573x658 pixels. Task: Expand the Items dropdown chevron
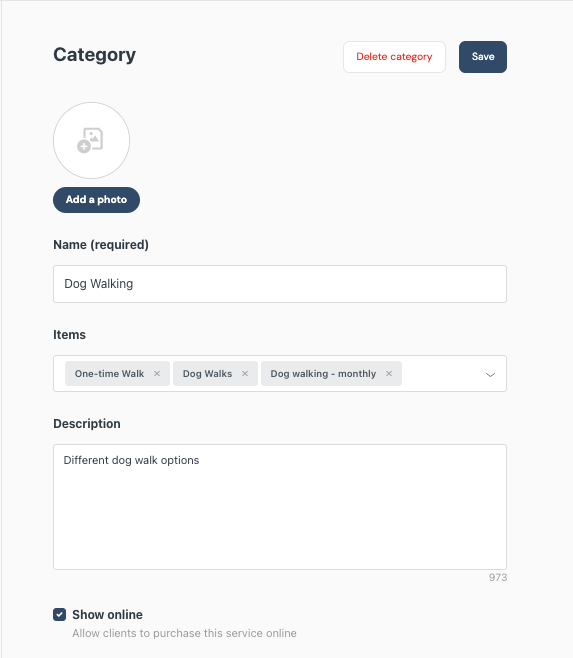coord(490,374)
